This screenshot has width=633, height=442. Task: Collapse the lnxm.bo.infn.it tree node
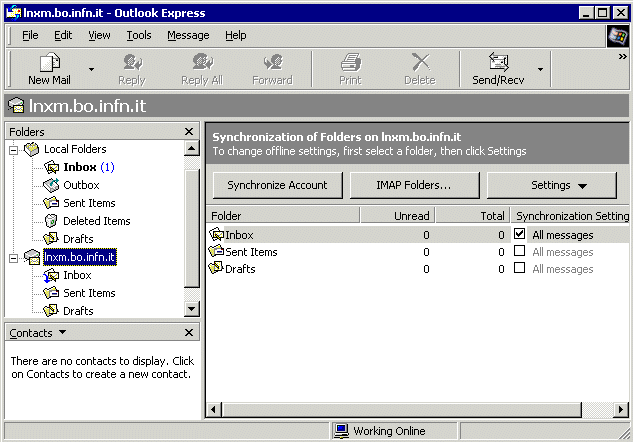pos(13,258)
